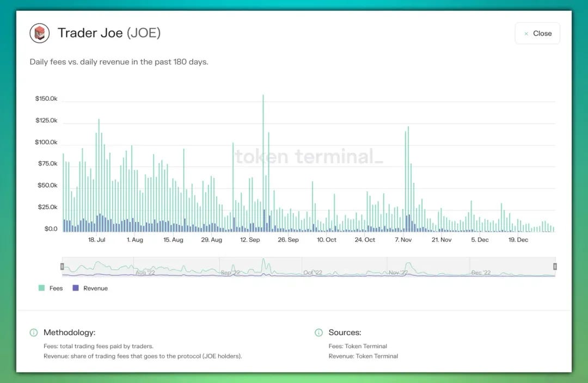This screenshot has width=588, height=383.
Task: Click the 'Revenue: share of trading fees' line
Action: tap(143, 356)
